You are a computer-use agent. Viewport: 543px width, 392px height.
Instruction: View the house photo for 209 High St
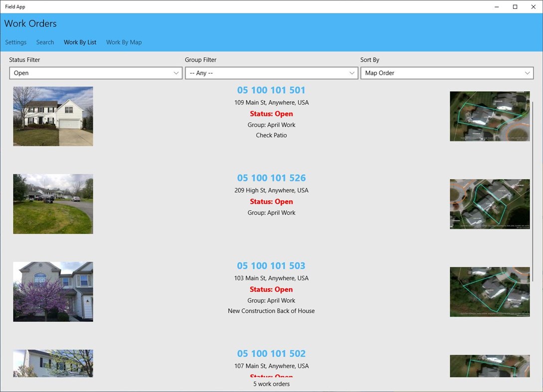(53, 204)
